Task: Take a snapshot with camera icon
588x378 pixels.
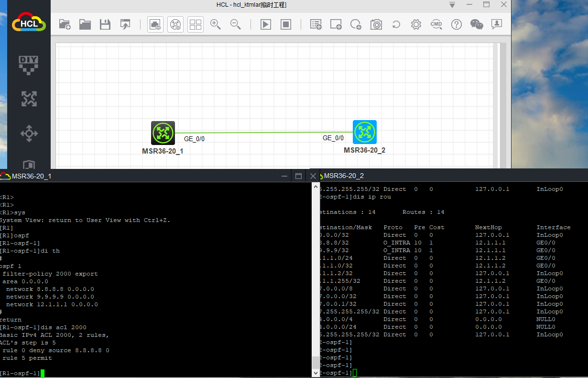Action: click(x=376, y=24)
